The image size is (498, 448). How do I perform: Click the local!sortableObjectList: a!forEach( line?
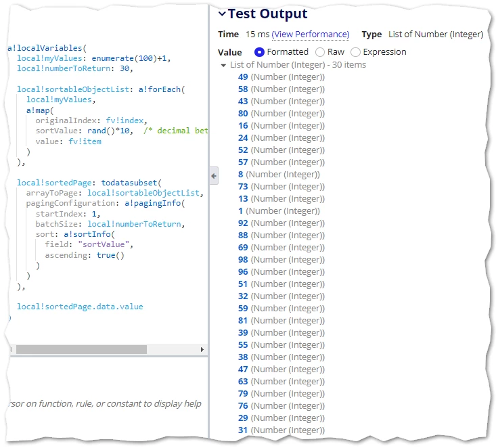[x=101, y=89]
